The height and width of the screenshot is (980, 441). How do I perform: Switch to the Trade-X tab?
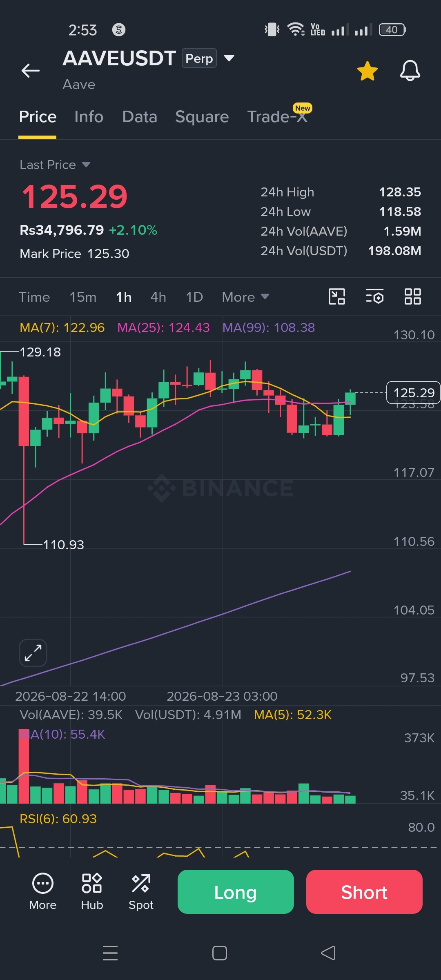pos(278,117)
